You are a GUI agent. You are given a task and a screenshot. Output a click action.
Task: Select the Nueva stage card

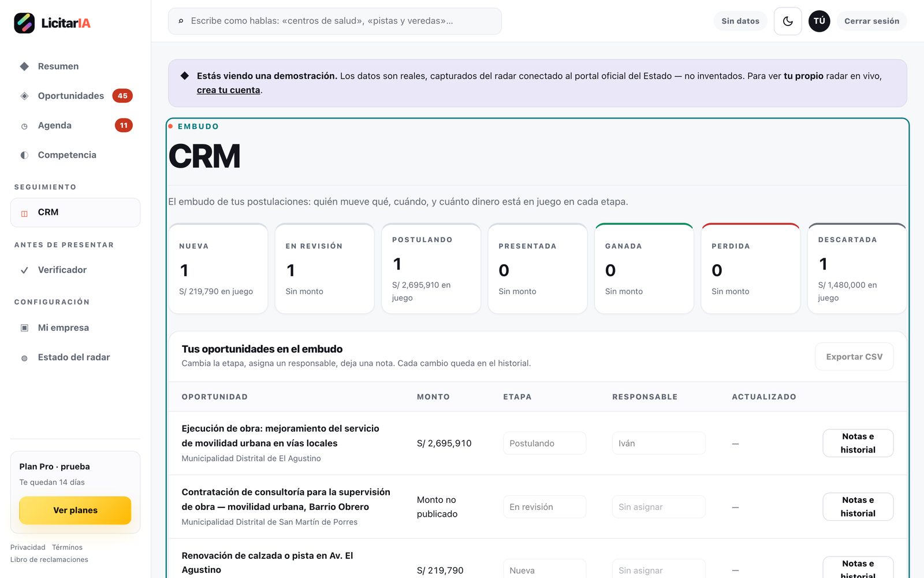(x=218, y=269)
